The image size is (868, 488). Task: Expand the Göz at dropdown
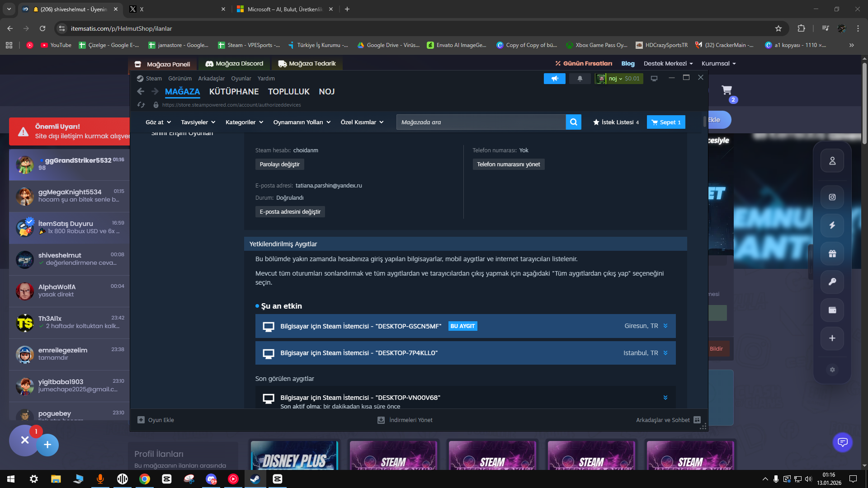[x=158, y=122]
